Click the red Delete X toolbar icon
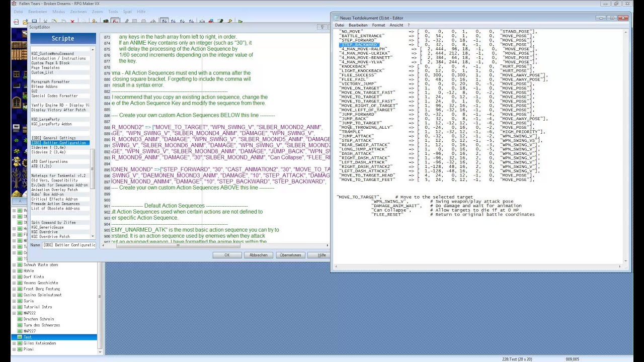This screenshot has width=644, height=362. pos(72,22)
